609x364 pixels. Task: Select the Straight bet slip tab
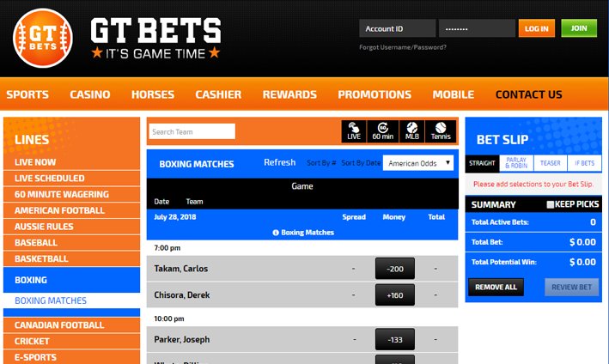(482, 163)
